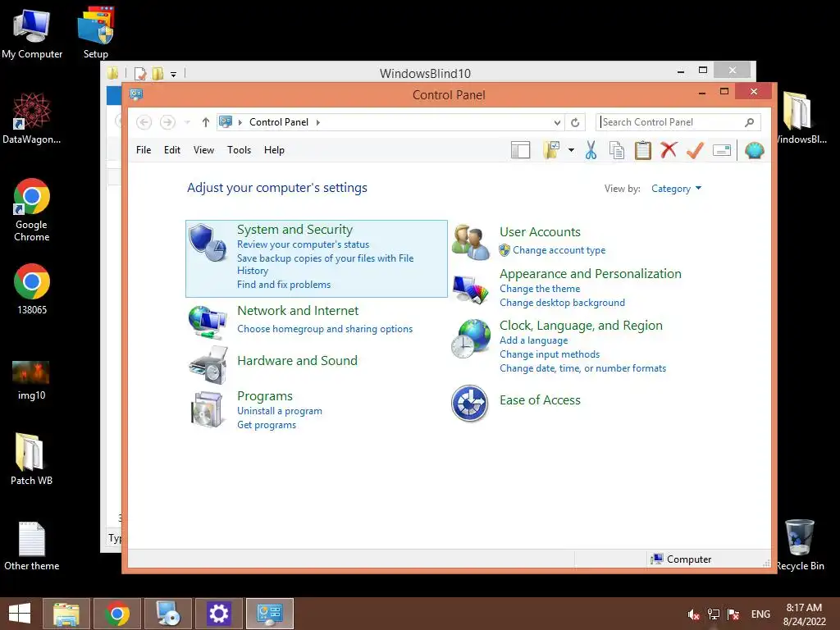Click the Forward navigation arrow
This screenshot has height=630, width=840.
(167, 122)
